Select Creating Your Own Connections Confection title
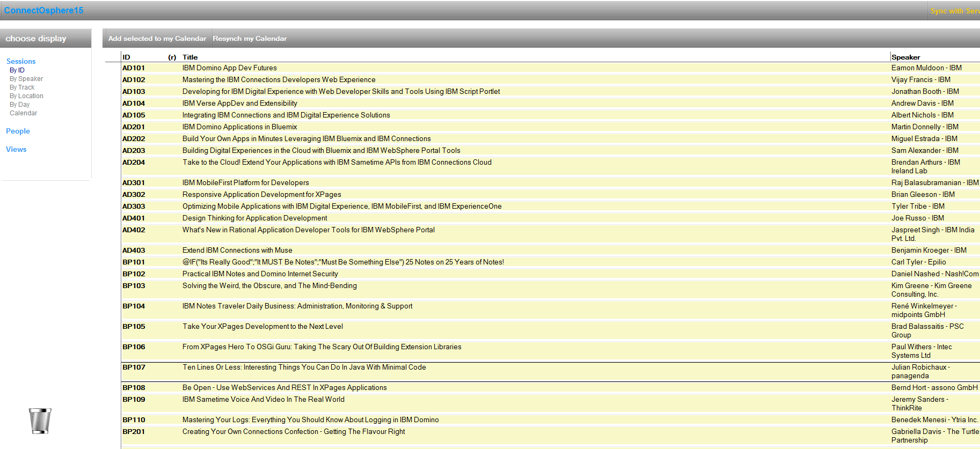Viewport: 980px width, 449px height. [294, 432]
